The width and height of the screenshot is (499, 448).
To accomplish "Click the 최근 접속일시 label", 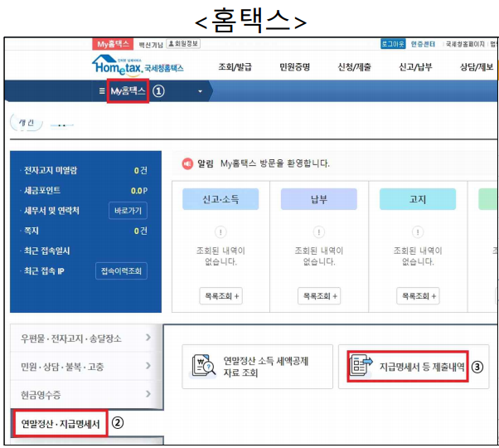I will coord(46,251).
